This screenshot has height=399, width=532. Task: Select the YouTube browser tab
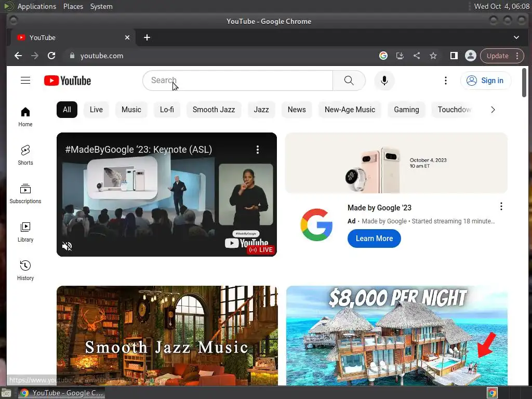73,37
